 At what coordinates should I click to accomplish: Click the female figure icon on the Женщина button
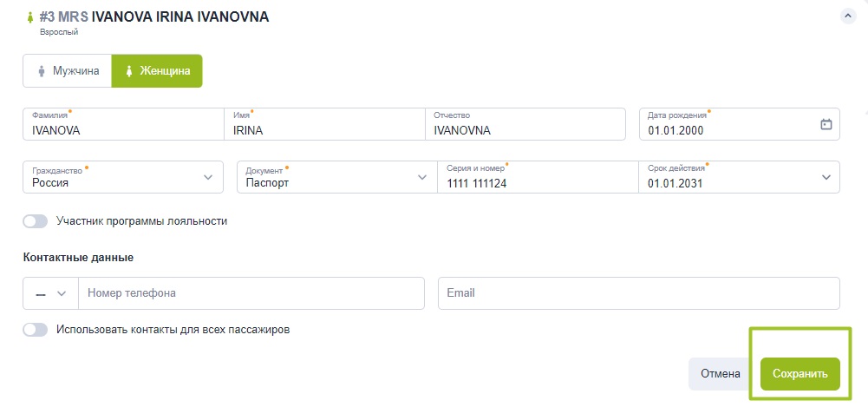click(129, 71)
